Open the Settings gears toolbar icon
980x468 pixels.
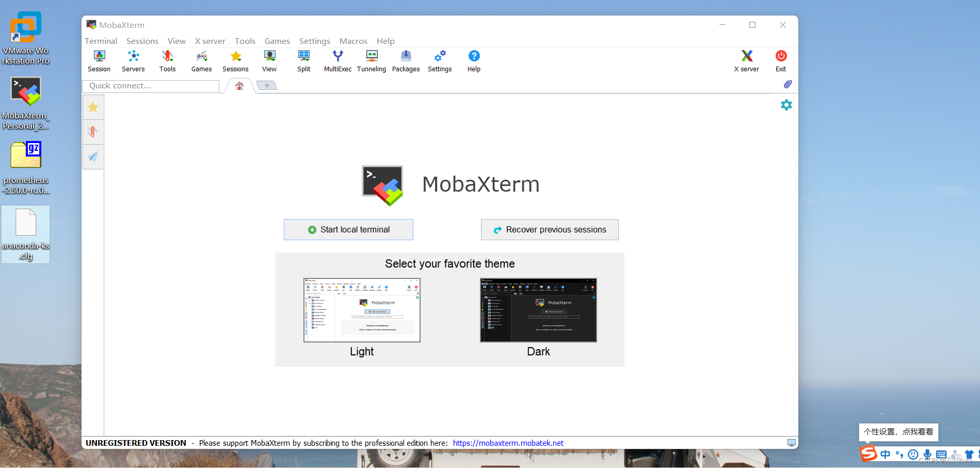(440, 61)
